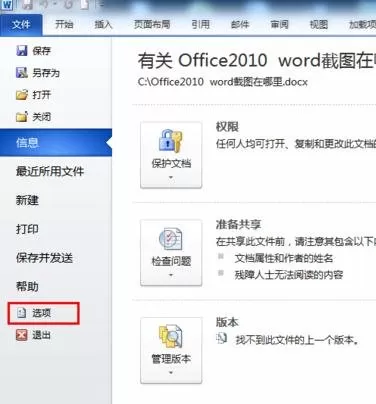
Task: Click the 权限 heading
Action: point(227,127)
